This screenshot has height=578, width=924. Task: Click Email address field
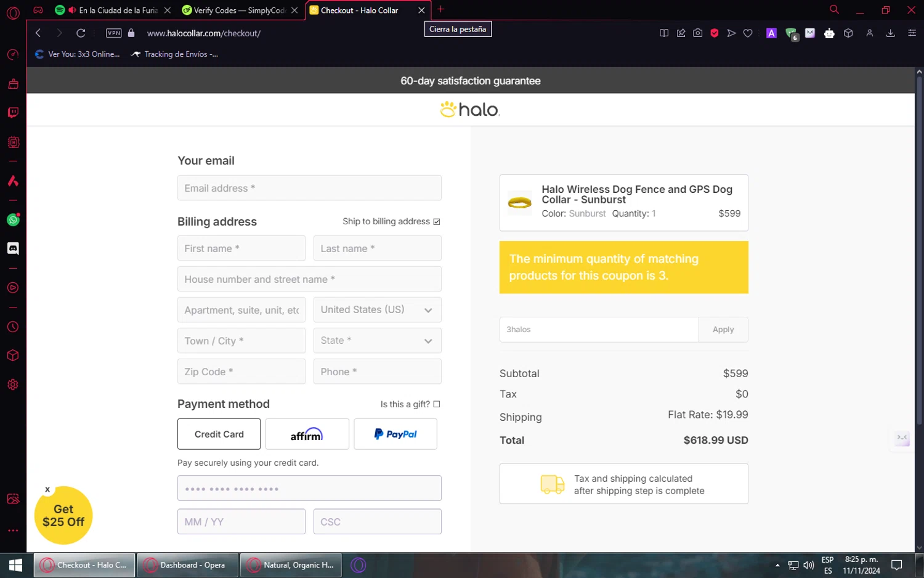[309, 188]
